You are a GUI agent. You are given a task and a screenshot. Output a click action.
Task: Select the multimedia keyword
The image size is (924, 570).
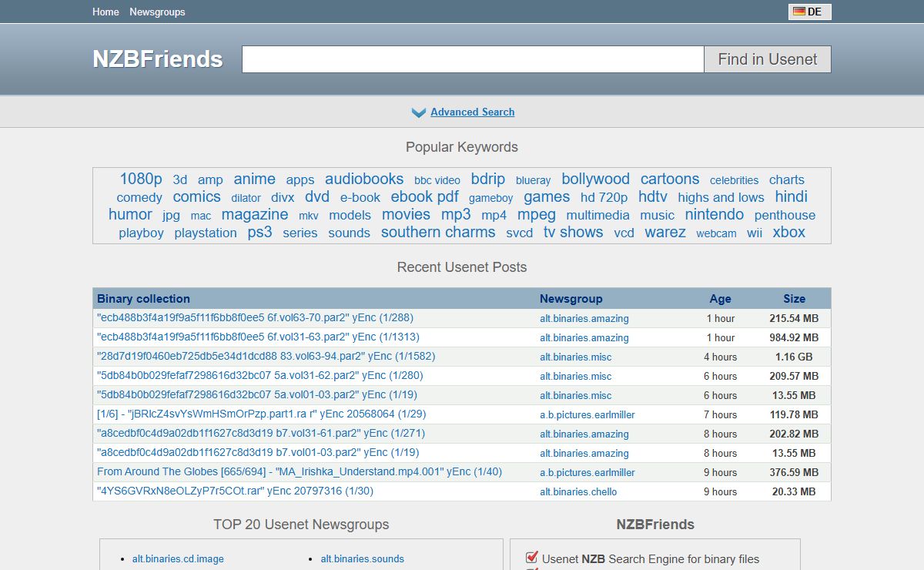tap(598, 215)
